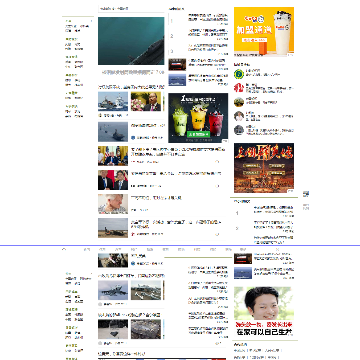The image size is (360, 360).
Task: Open the Trump Oval Office desk photo
Action: pyautogui.click(x=113, y=156)
